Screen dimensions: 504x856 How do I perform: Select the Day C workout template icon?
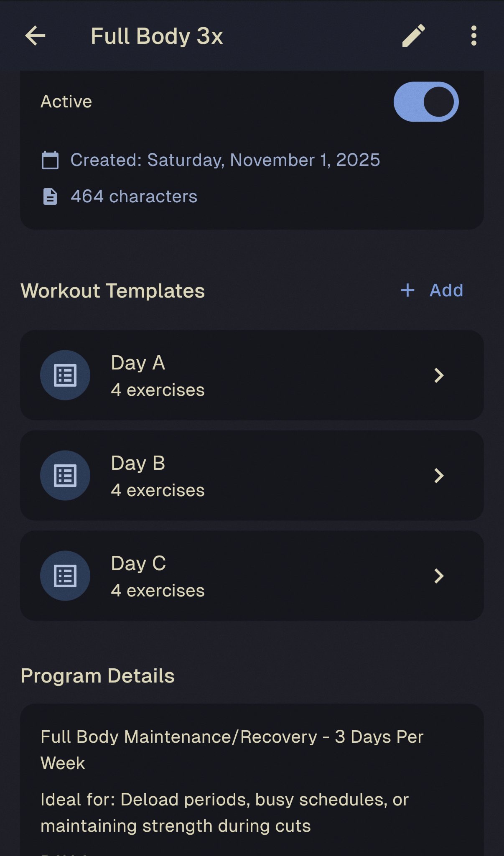coord(65,576)
